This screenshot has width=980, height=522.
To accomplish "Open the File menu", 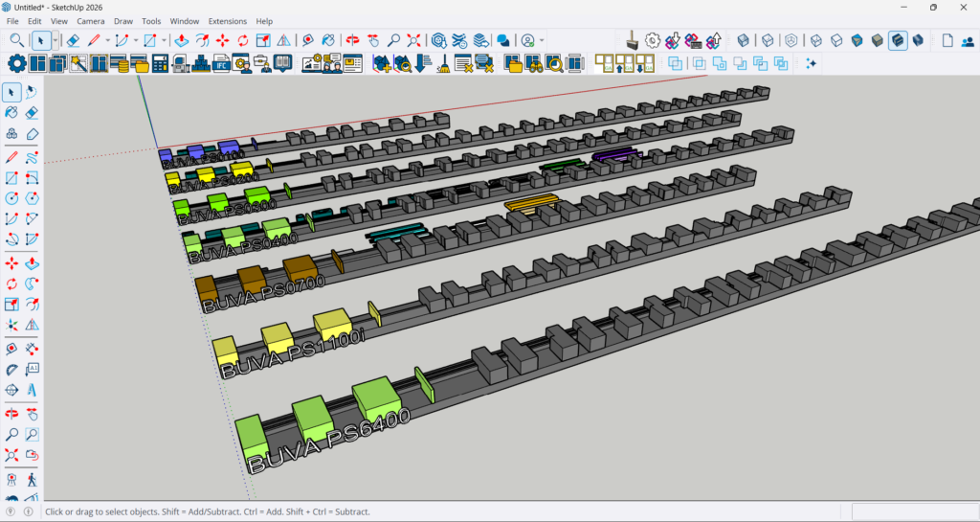I will pyautogui.click(x=12, y=21).
